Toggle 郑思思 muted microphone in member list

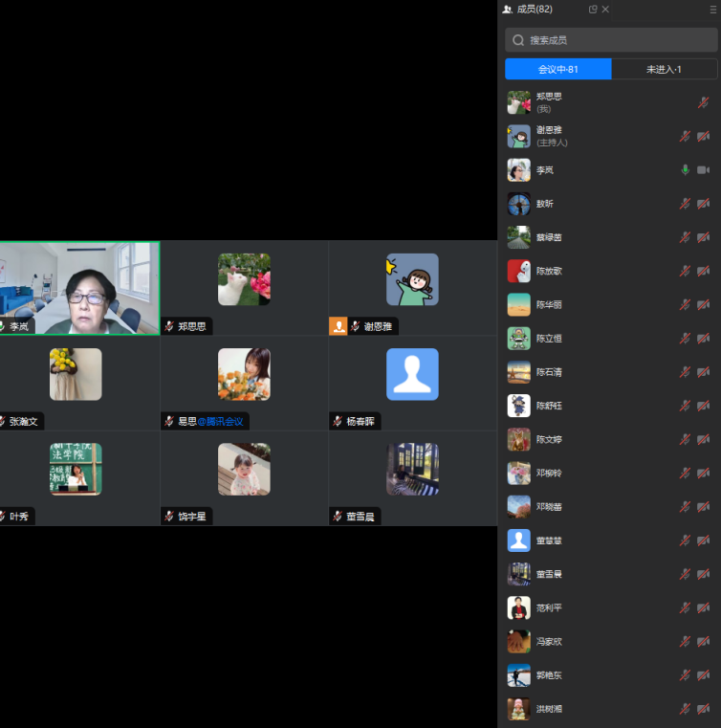(703, 102)
